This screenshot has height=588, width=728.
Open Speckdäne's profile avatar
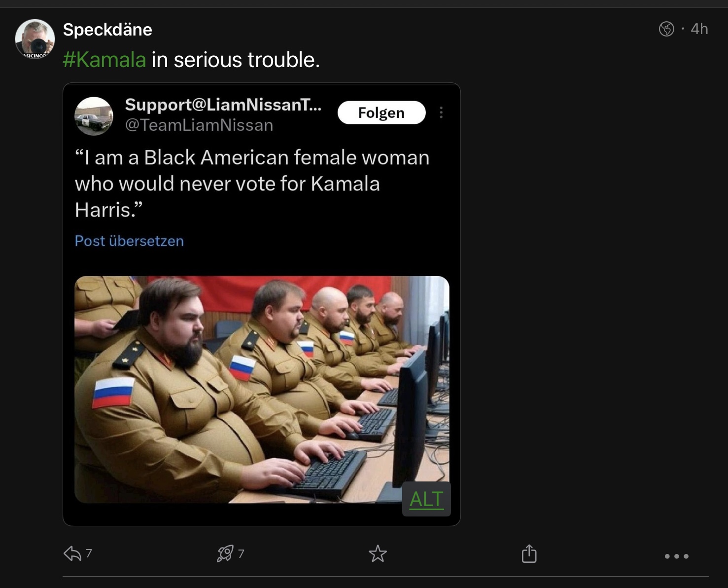click(35, 39)
